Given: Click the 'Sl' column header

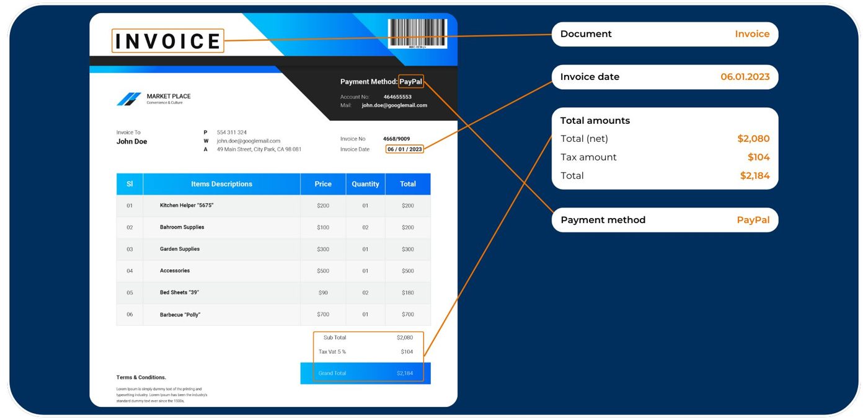Looking at the screenshot, I should coord(130,184).
